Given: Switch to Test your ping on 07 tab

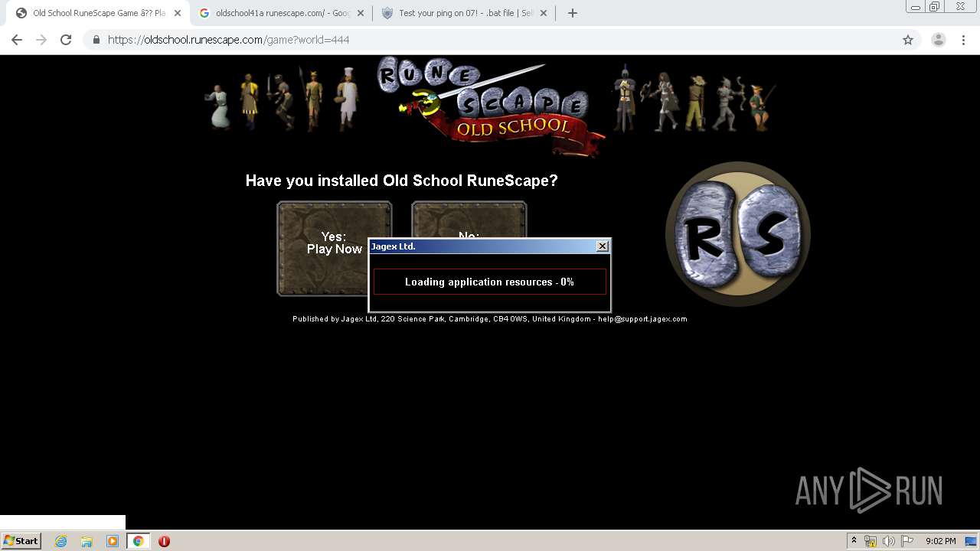Looking at the screenshot, I should (464, 13).
